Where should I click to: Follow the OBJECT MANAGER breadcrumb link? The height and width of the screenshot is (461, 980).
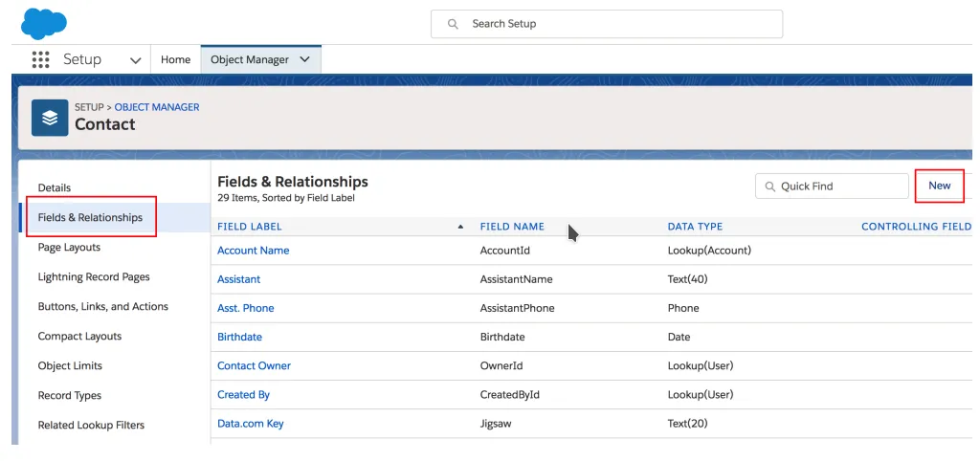(x=157, y=107)
